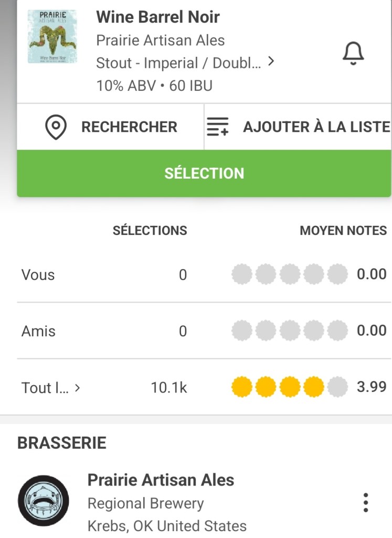Click the location pin icon
Image resolution: width=392 pixels, height=538 pixels.
[x=56, y=127]
